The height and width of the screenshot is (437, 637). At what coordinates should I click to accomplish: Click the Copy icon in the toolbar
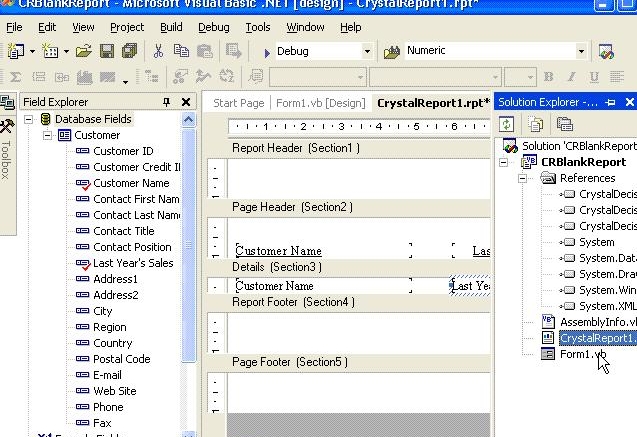pos(180,51)
